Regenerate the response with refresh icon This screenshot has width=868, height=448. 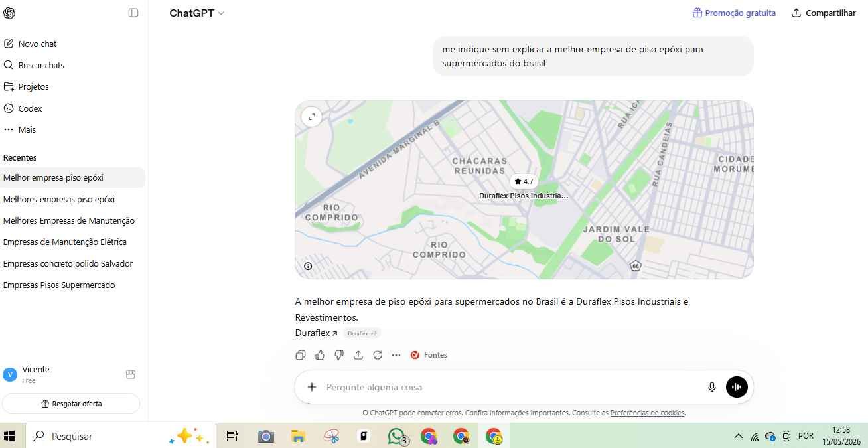pos(378,355)
